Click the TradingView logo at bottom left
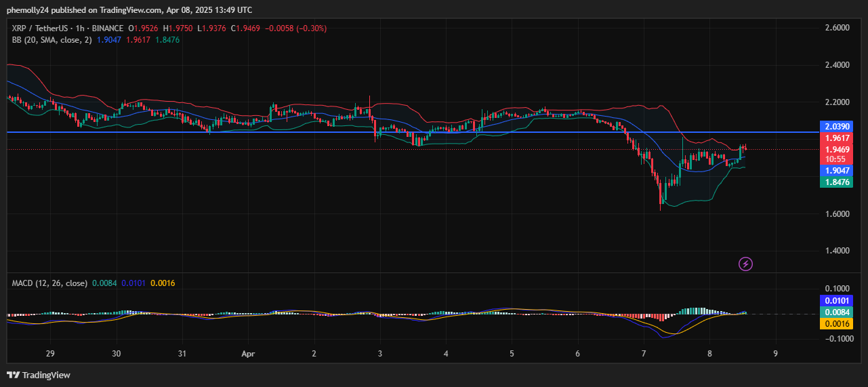This screenshot has width=868, height=387. pyautogui.click(x=39, y=375)
